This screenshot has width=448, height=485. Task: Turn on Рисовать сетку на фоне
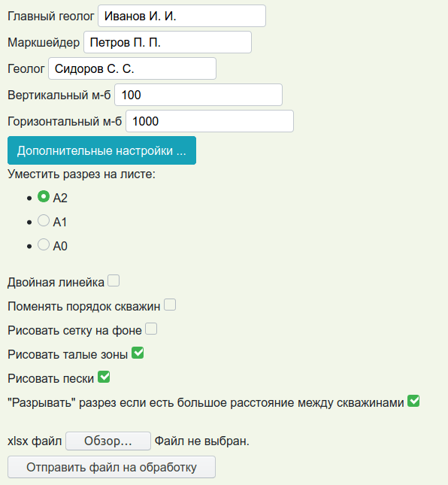coord(151,329)
